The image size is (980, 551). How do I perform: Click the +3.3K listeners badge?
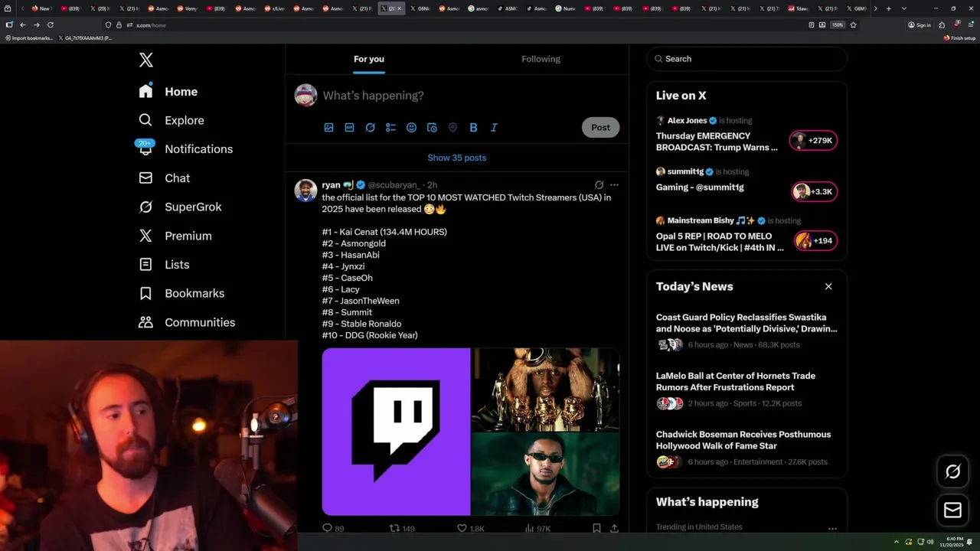(814, 192)
